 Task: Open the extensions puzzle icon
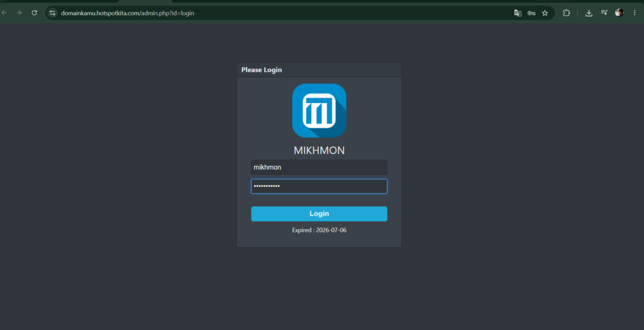pyautogui.click(x=567, y=13)
